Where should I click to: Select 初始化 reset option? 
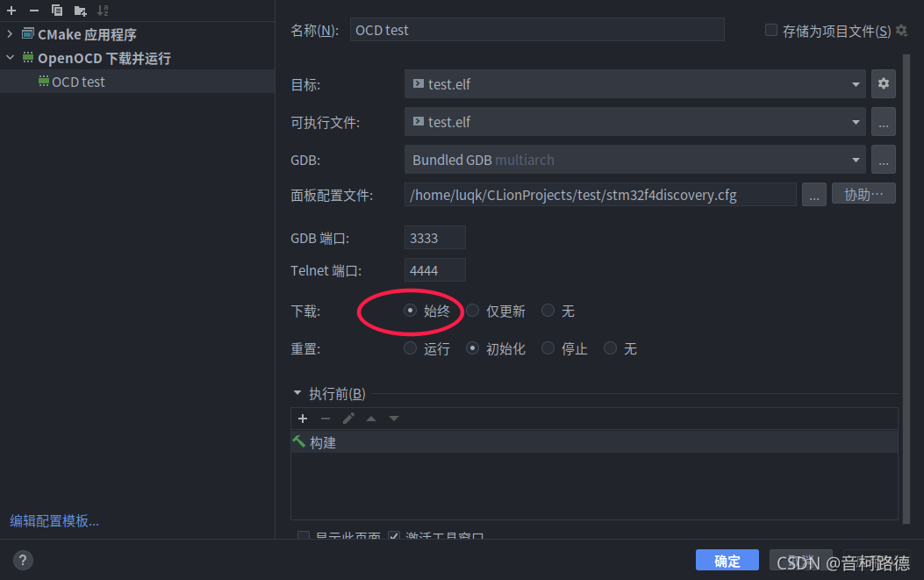point(496,348)
